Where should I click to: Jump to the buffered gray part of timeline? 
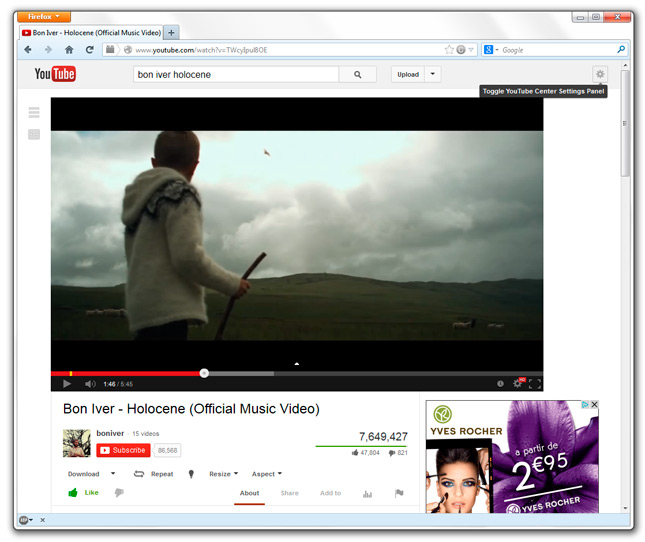tap(241, 373)
